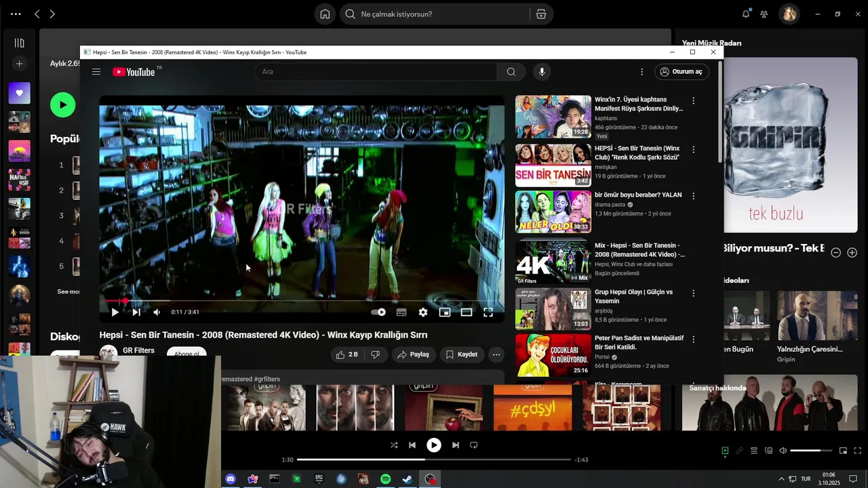868x488 pixels.
Task: Toggle YouTube autoplay switch
Action: coord(378,312)
